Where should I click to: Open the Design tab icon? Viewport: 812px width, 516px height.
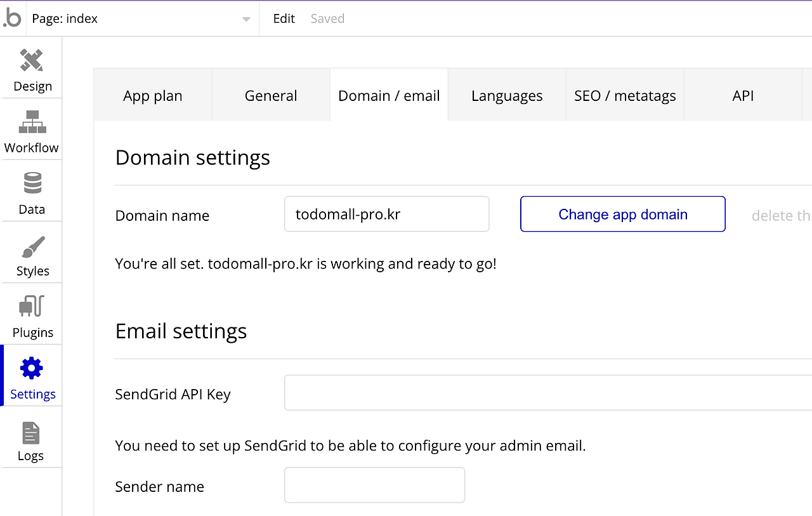coord(31,61)
